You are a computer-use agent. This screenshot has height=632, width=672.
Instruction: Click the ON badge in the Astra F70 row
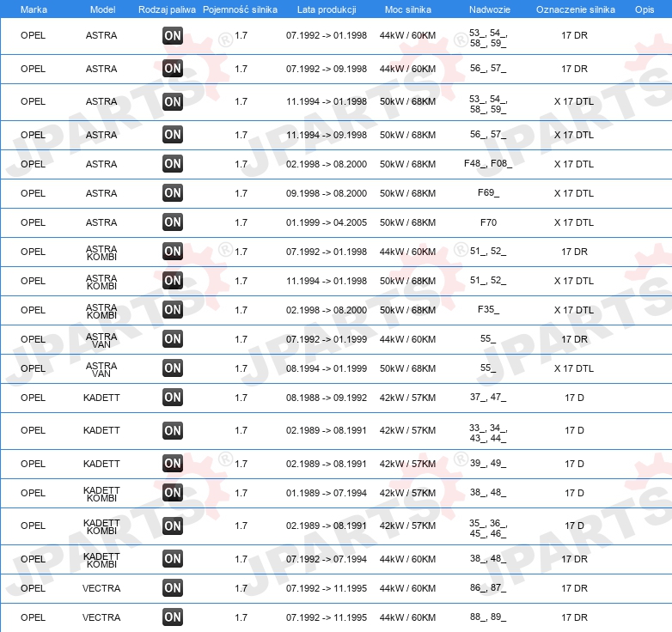[173, 222]
